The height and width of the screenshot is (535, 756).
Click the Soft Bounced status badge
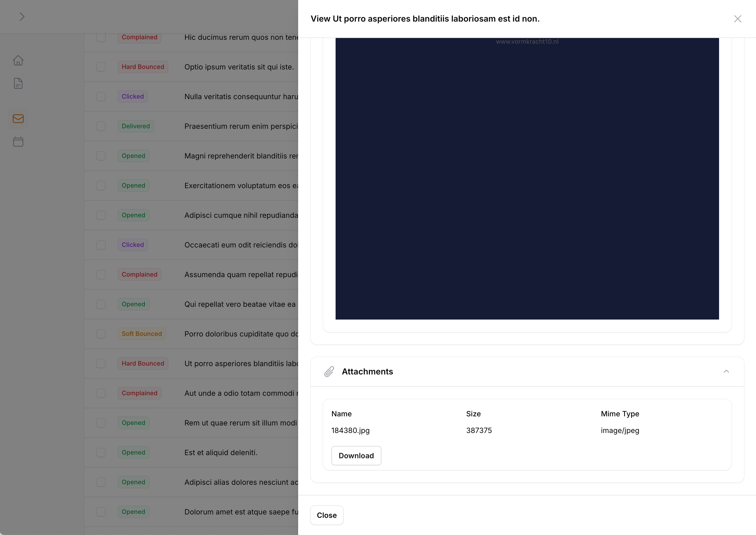142,334
